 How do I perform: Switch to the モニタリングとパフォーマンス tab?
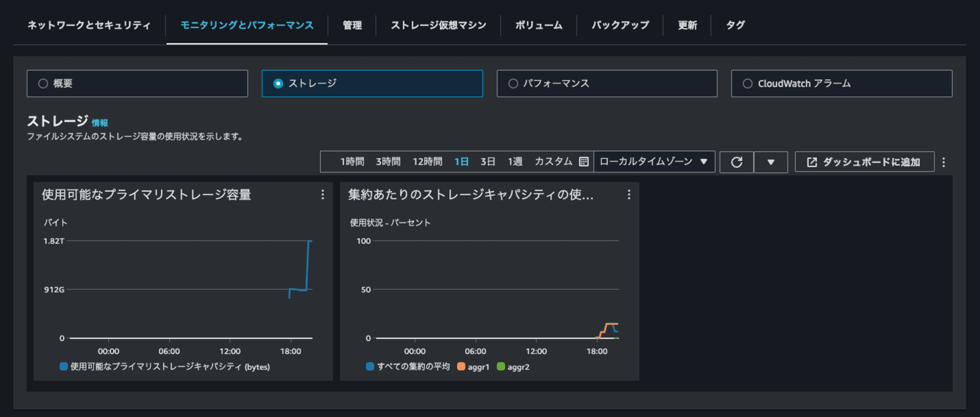[247, 25]
